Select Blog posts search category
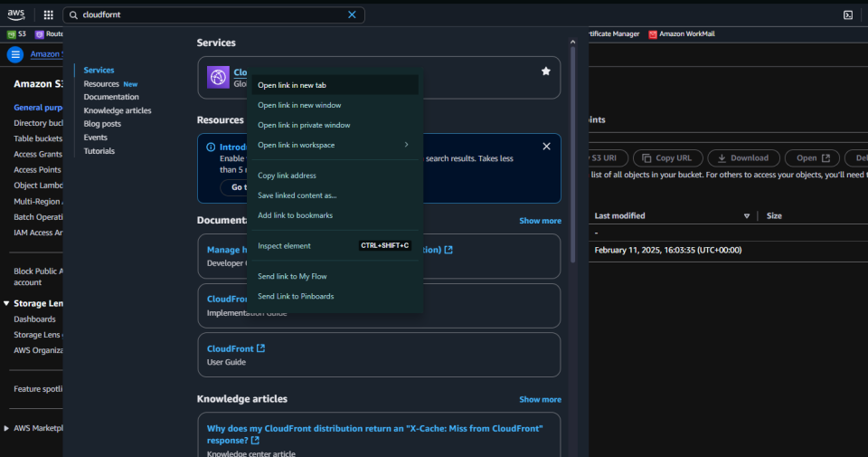The width and height of the screenshot is (868, 457). pos(102,124)
